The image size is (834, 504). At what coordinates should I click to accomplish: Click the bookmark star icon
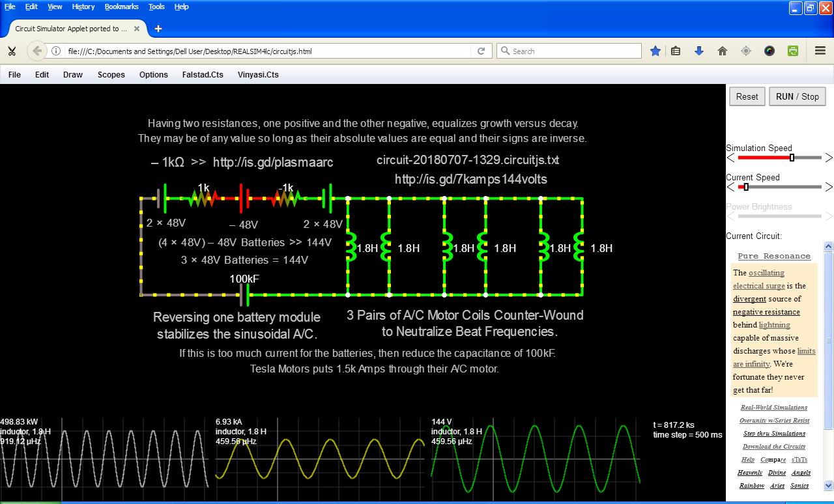(x=655, y=51)
